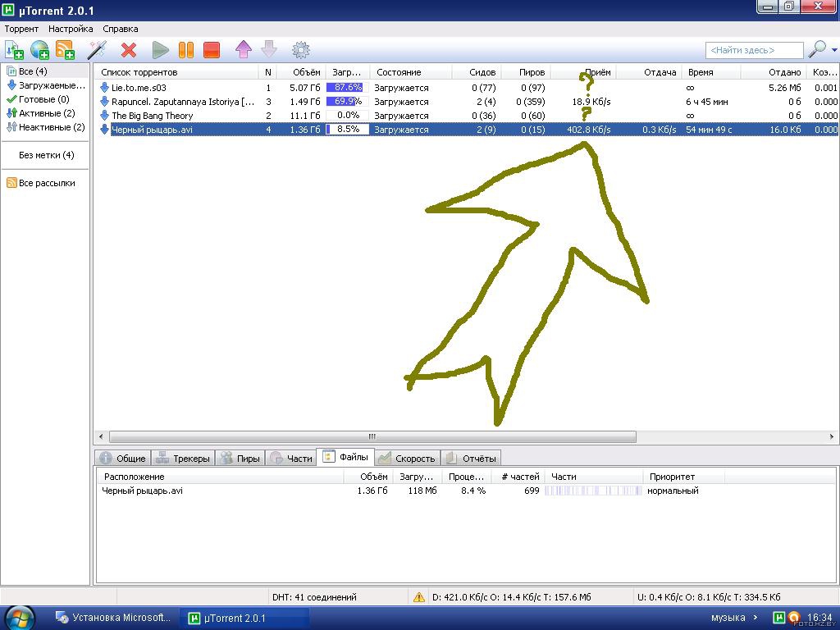Click the нормальный priority value

(673, 491)
